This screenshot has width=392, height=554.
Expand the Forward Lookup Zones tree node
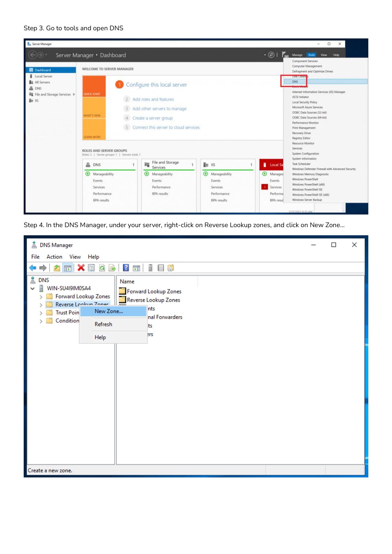tap(41, 297)
